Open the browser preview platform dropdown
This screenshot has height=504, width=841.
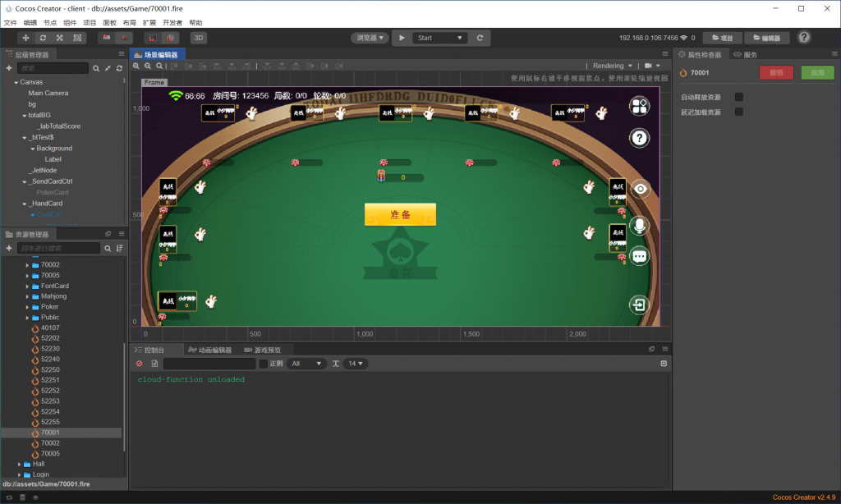pos(370,38)
